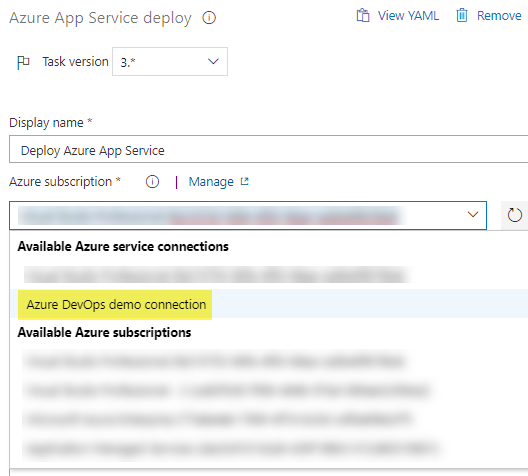Click the flag icon next to Task version
This screenshot has width=528, height=476.
click(23, 62)
